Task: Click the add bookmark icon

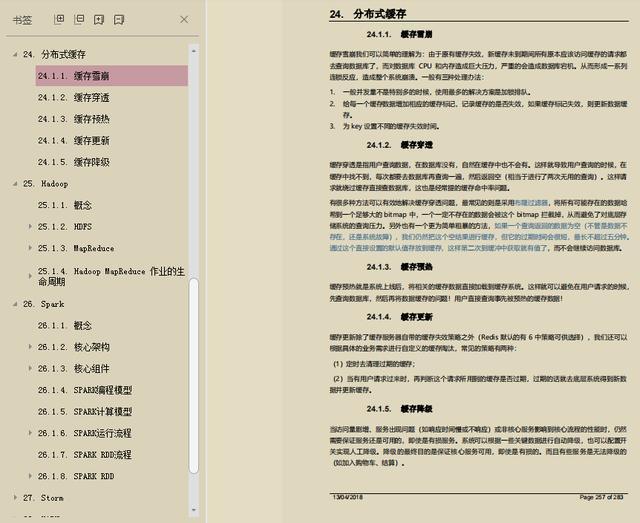Action: 99,20
